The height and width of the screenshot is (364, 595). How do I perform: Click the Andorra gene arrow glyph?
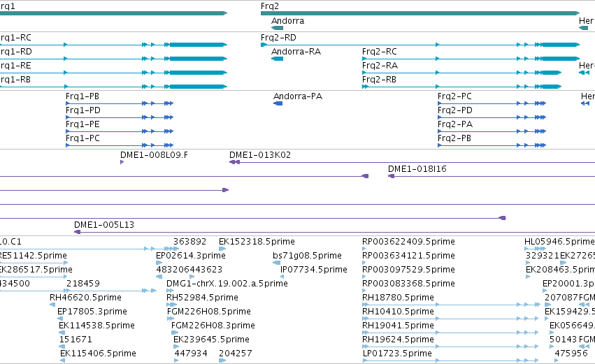(278, 28)
